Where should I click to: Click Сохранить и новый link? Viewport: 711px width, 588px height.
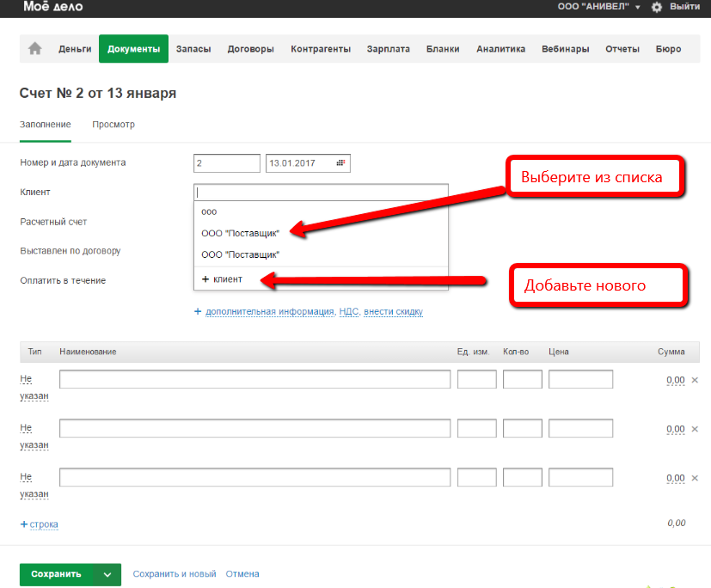point(175,574)
